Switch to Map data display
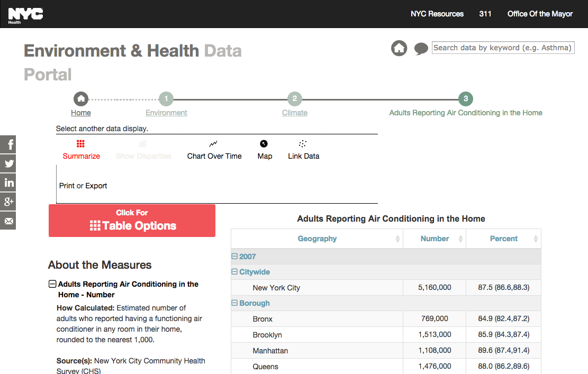Screen dimensions: 588x374 [265, 150]
